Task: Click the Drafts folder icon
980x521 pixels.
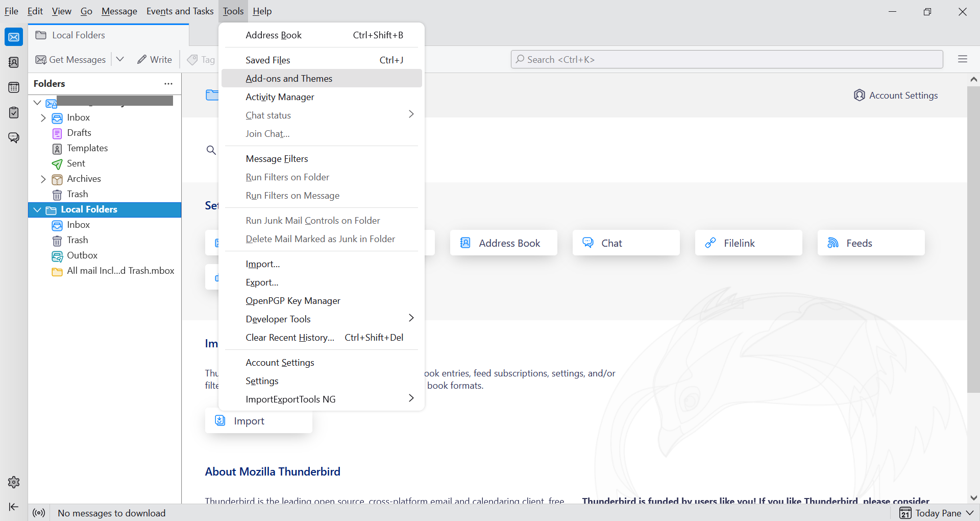Action: click(57, 133)
